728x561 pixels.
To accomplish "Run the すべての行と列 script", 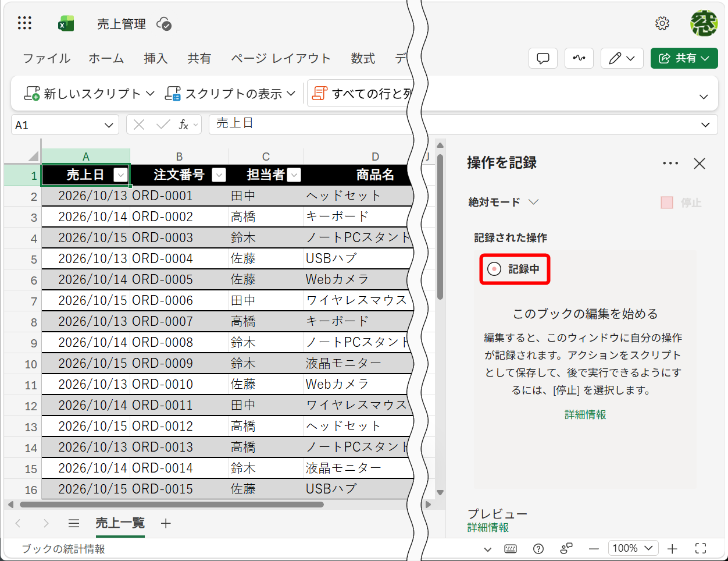I will [x=361, y=94].
